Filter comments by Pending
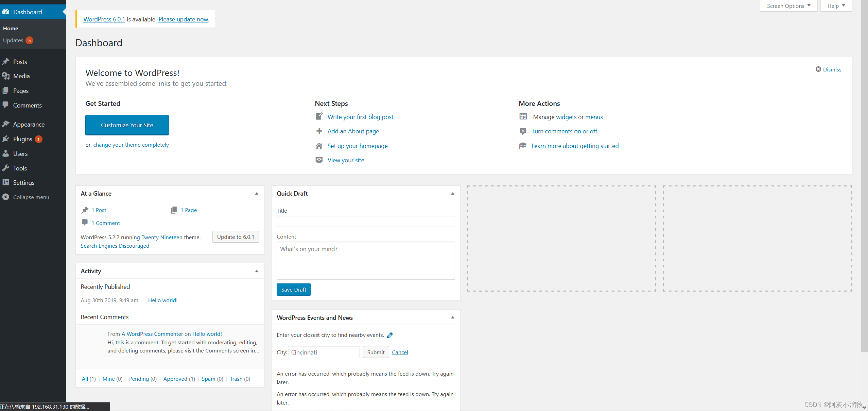Viewport: 868px width, 411px height. (139, 379)
